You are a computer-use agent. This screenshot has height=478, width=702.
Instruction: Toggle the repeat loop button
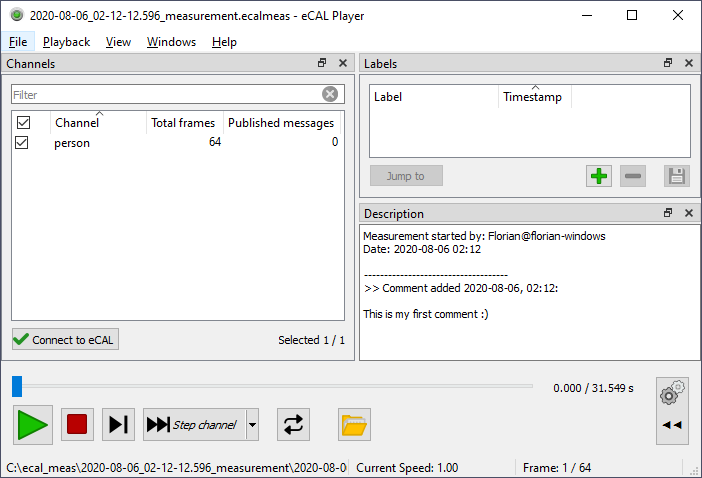(x=293, y=424)
